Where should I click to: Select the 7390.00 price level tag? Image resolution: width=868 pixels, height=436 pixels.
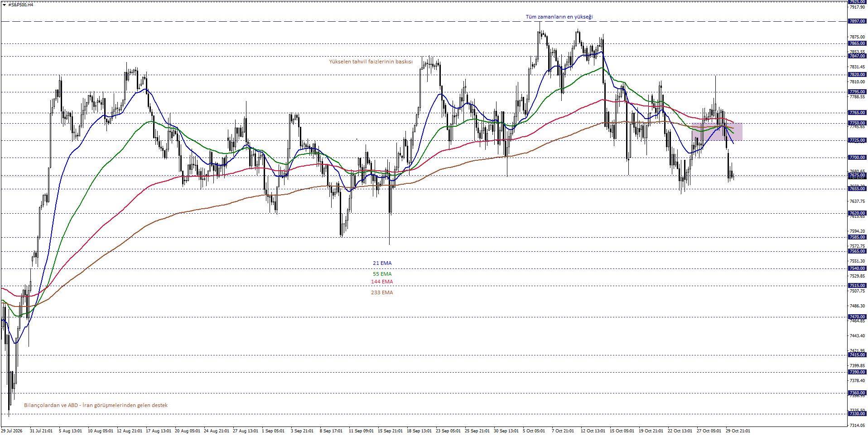857,372
